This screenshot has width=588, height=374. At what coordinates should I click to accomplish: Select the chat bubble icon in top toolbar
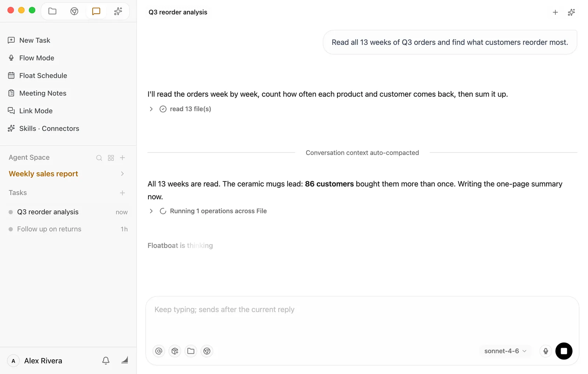96,11
